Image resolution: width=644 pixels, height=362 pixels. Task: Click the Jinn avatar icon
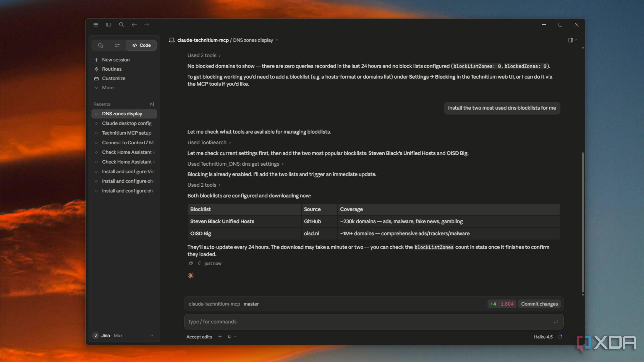pos(96,336)
